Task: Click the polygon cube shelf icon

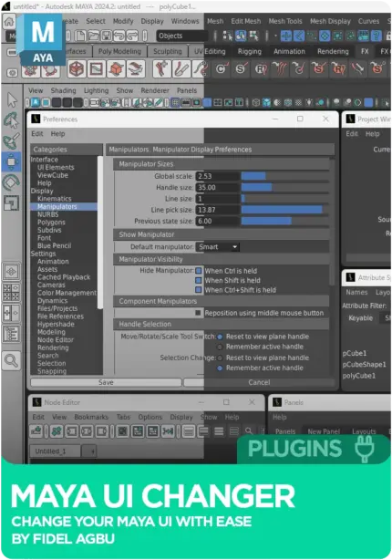Action: click(x=76, y=68)
